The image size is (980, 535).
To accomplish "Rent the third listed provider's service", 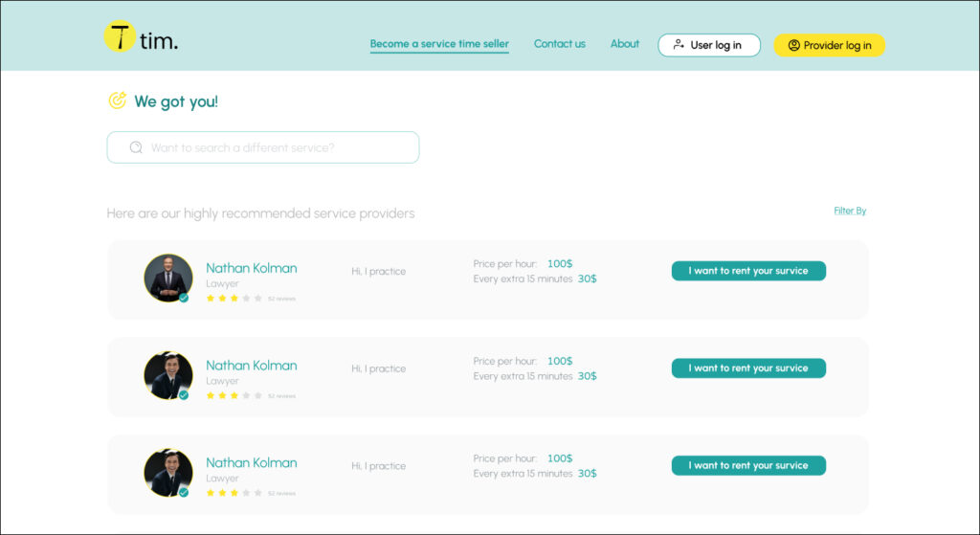I will 748,466.
